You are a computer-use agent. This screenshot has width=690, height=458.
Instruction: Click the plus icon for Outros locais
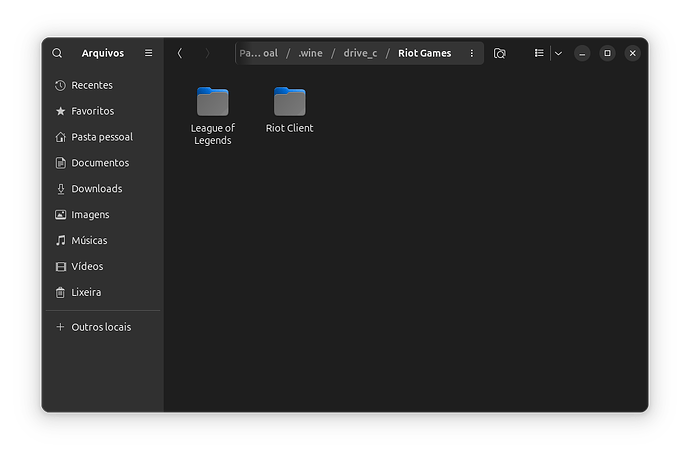click(60, 327)
